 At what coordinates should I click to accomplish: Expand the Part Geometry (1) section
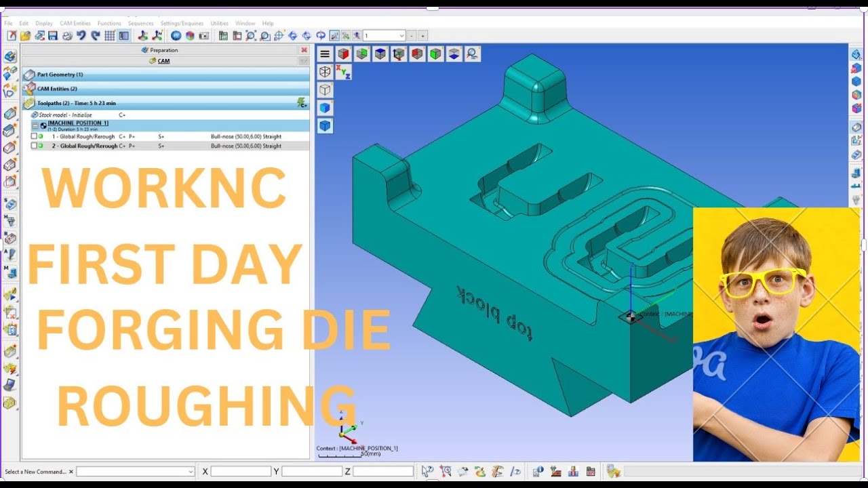point(165,75)
